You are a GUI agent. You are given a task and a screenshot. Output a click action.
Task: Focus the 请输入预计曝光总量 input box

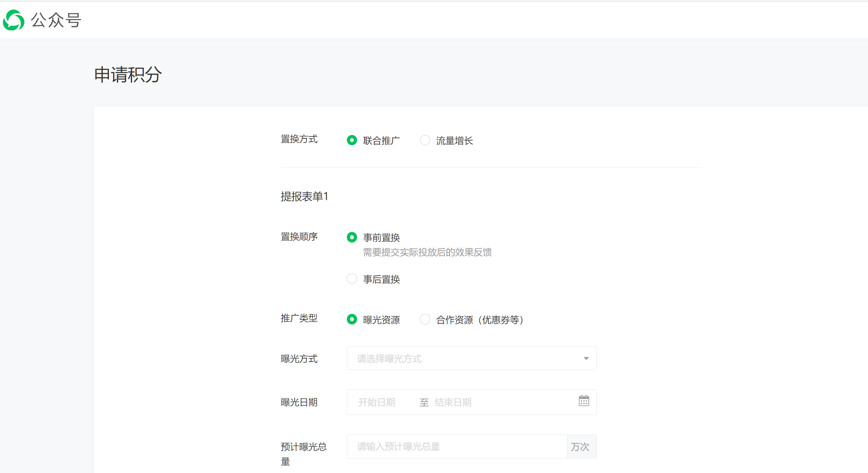(x=457, y=447)
